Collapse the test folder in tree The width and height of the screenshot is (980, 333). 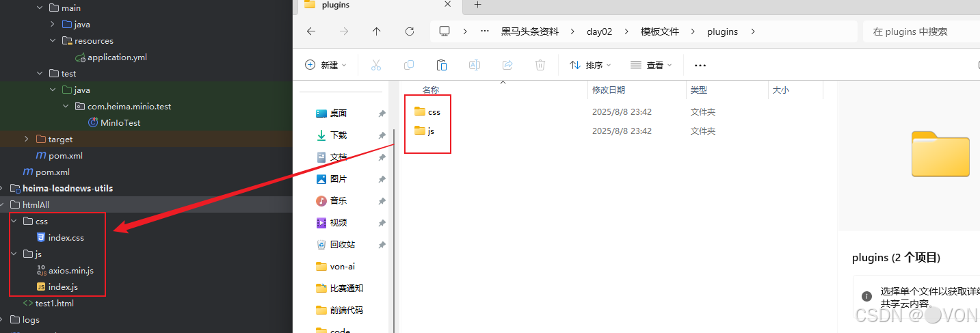[40, 73]
